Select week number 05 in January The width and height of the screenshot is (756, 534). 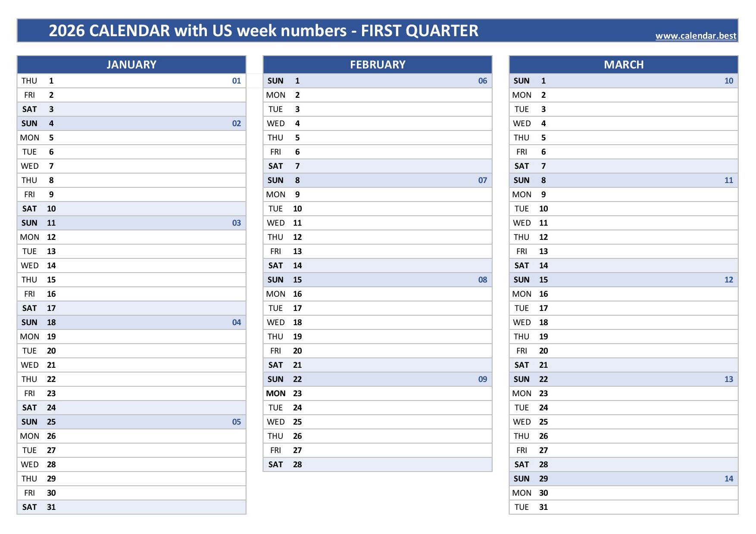[x=237, y=422]
